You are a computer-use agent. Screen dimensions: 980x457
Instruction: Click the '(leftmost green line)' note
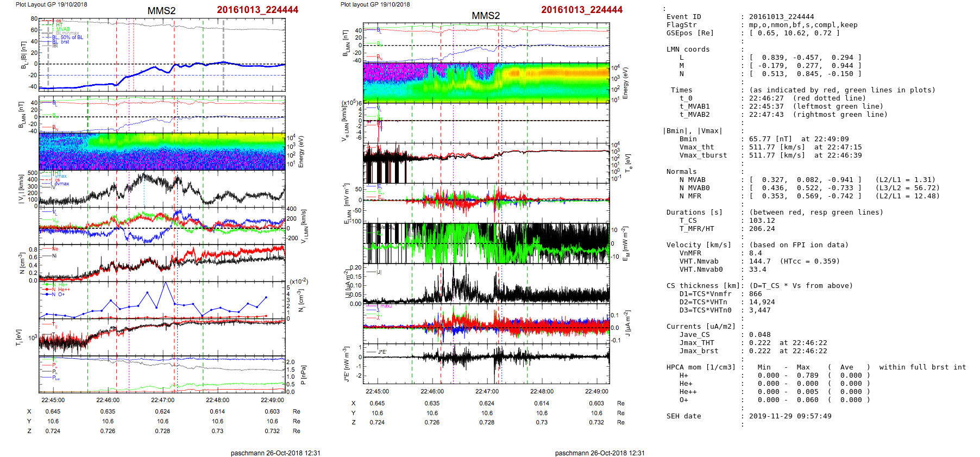click(838, 107)
